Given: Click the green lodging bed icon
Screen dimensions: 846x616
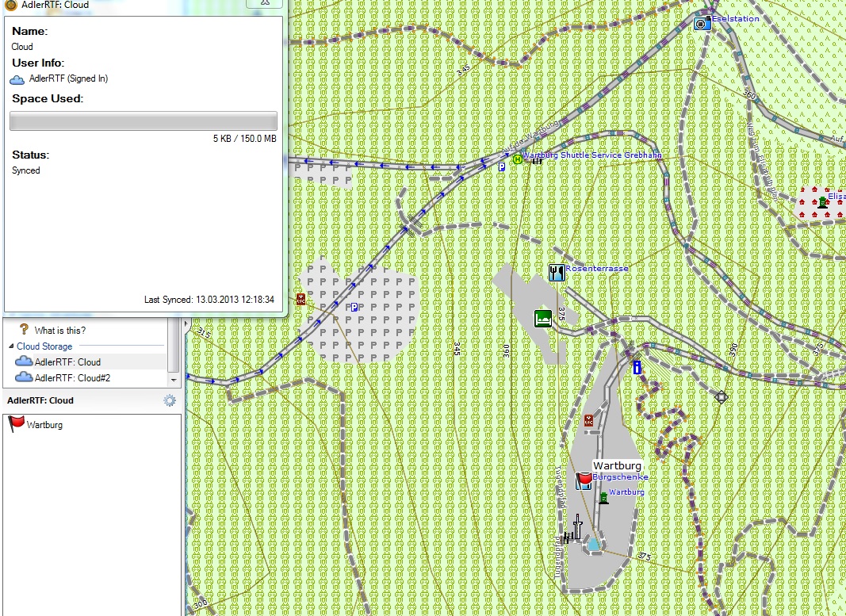Looking at the screenshot, I should (543, 319).
